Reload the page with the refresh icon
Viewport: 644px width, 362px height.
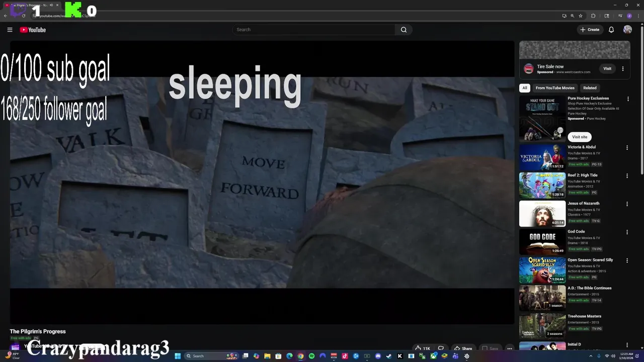24,16
